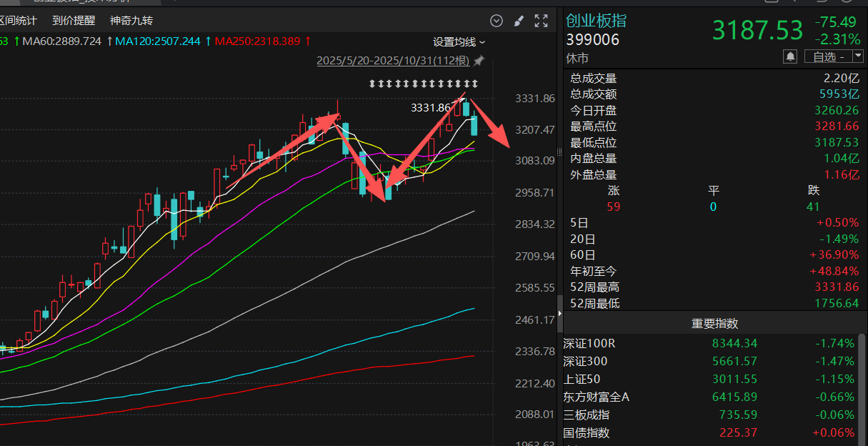This screenshot has width=868, height=446.
Task: Expand the 自选 dropdown arrow
Action: point(857,56)
